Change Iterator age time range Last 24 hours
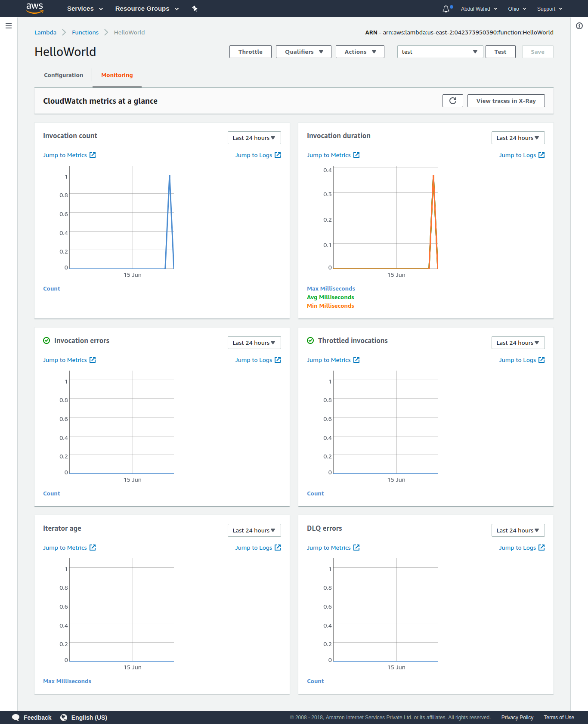The image size is (588, 724). pyautogui.click(x=254, y=530)
